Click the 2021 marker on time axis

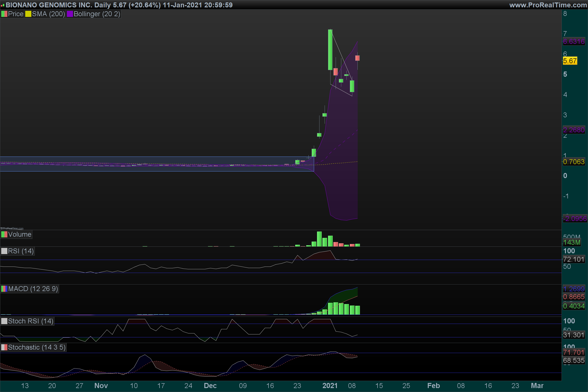pos(330,386)
